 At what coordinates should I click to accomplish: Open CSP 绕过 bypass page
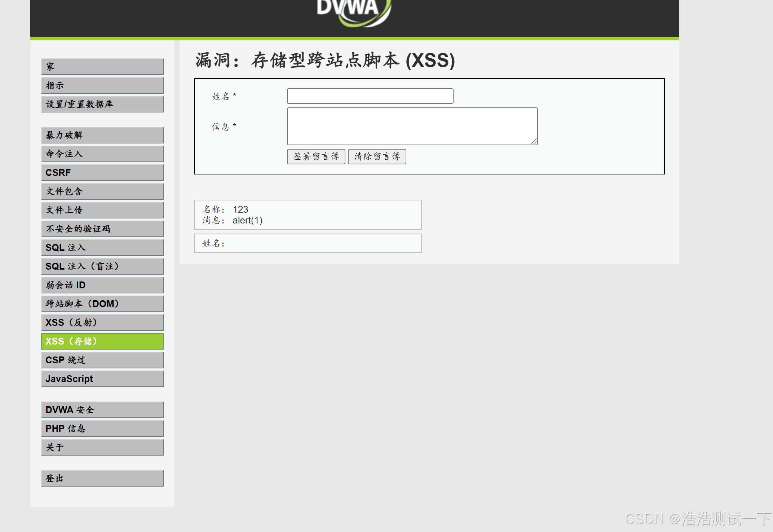tap(102, 360)
